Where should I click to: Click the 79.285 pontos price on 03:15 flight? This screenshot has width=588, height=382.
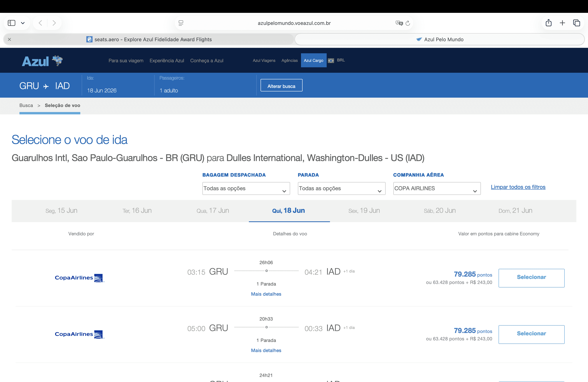pos(473,274)
